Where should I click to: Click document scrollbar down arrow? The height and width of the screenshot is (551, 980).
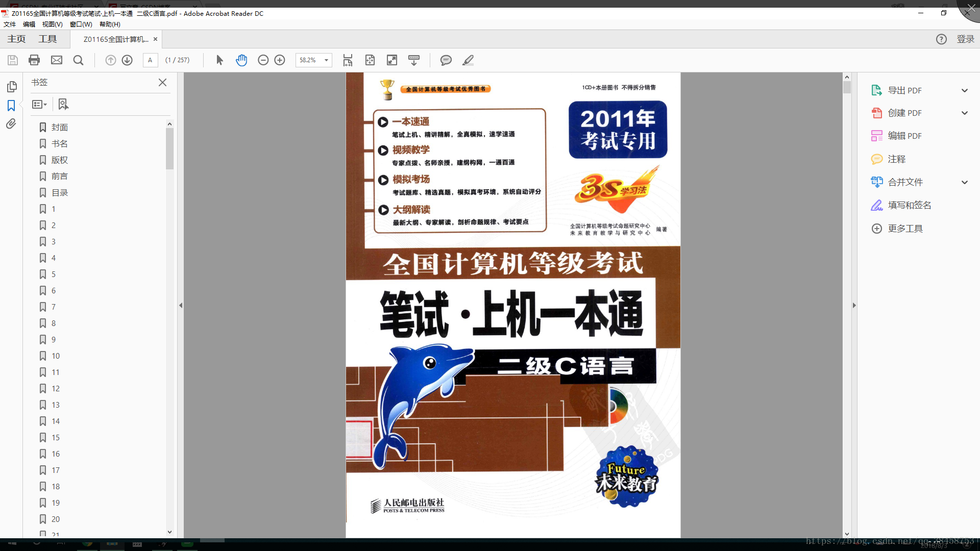847,534
